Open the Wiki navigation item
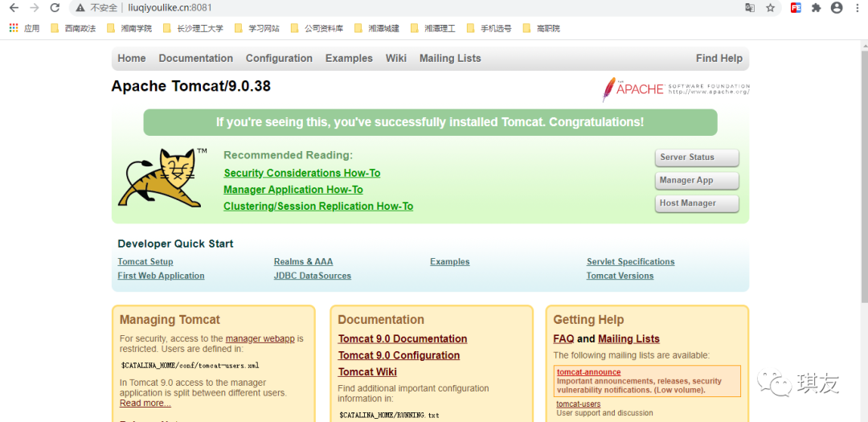 tap(396, 58)
